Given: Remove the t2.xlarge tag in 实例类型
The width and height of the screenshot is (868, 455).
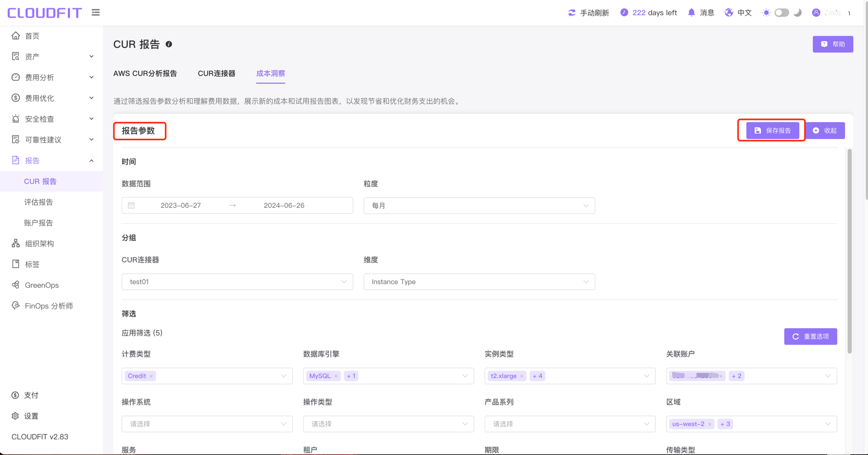Looking at the screenshot, I should pos(522,376).
